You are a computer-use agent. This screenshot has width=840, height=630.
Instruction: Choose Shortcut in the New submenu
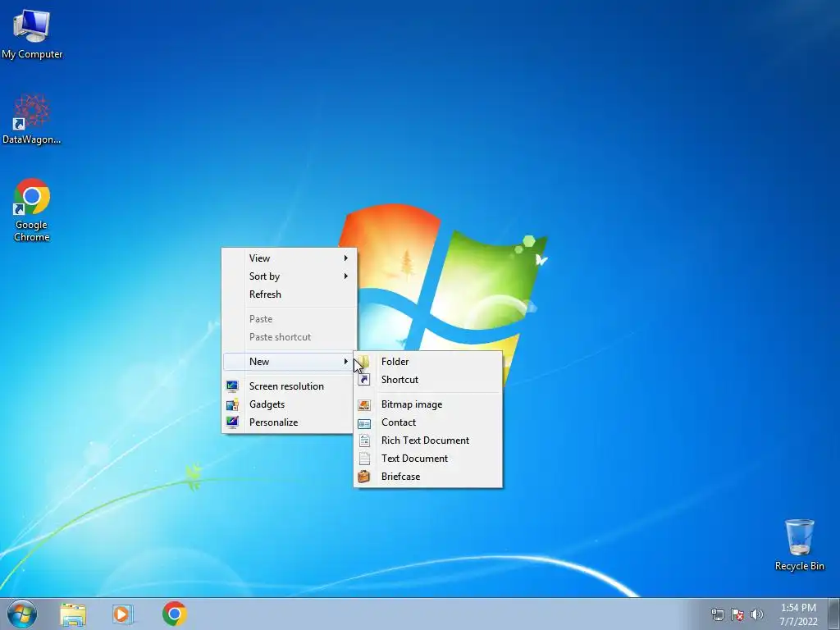pos(428,380)
